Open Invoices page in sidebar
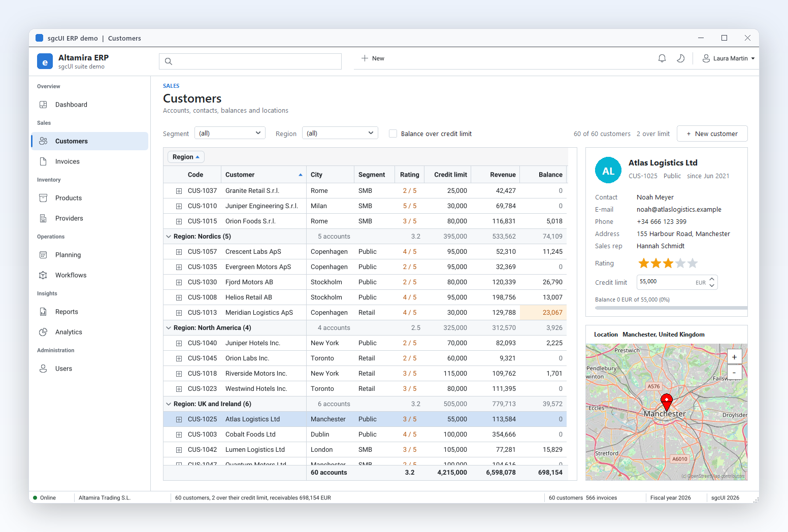The height and width of the screenshot is (532, 788). coord(90,161)
